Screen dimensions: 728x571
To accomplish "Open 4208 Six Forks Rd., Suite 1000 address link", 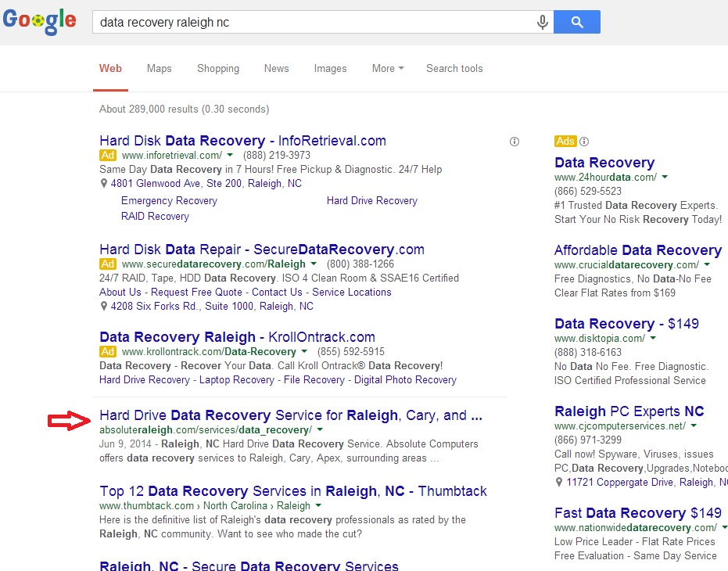I will [x=212, y=306].
